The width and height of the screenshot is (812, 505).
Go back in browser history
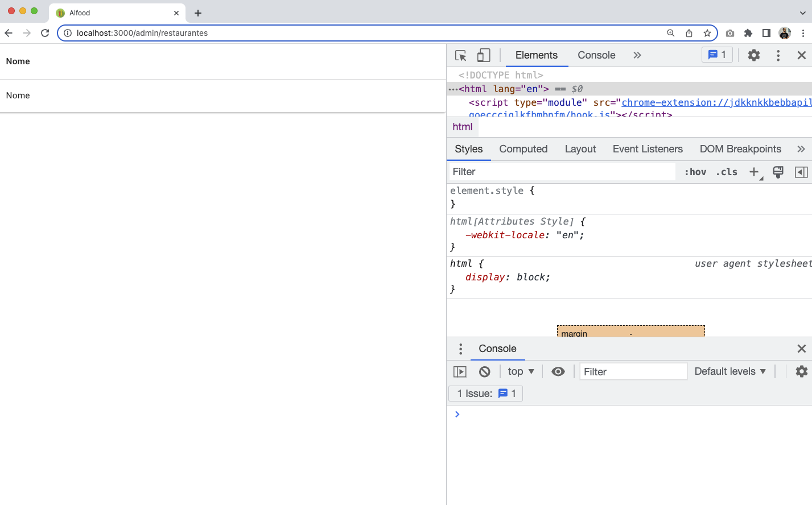9,33
